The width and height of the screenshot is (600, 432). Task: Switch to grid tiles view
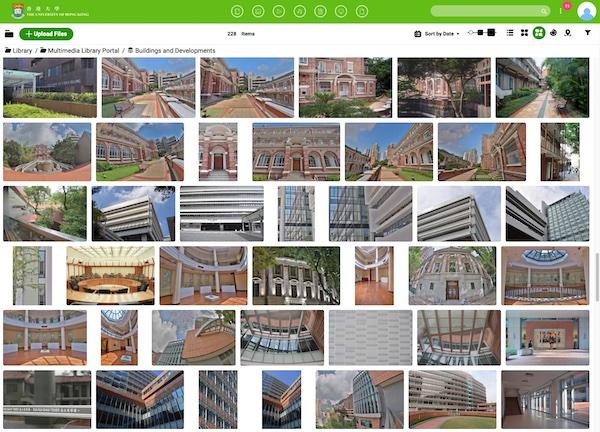(524, 33)
